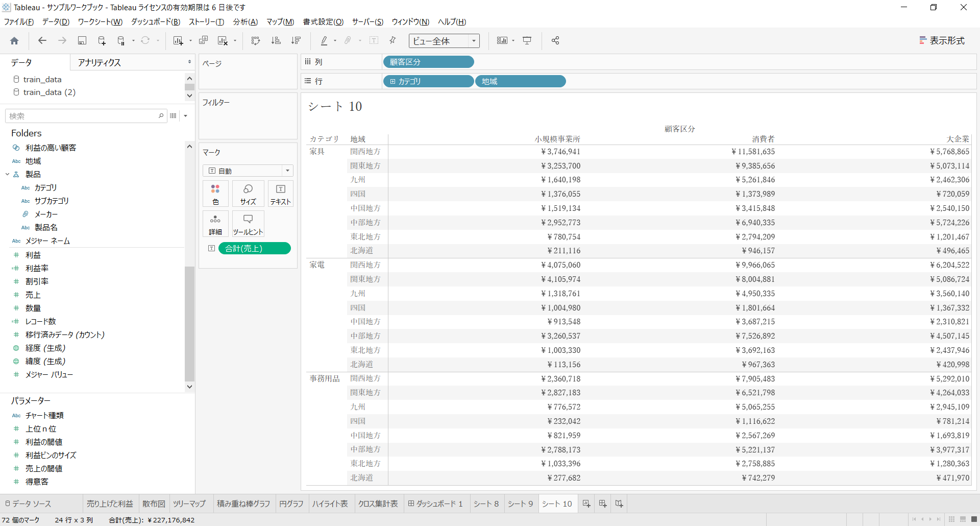980x526 pixels.
Task: Open the 分析 menu
Action: click(x=246, y=22)
